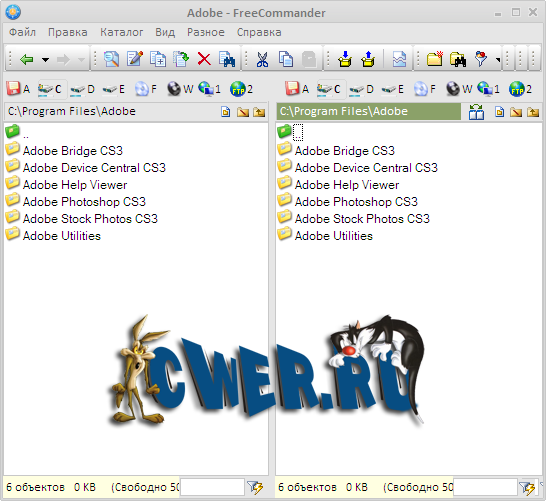Click the left panel parent folder icon
546x501 pixels.
(259, 112)
